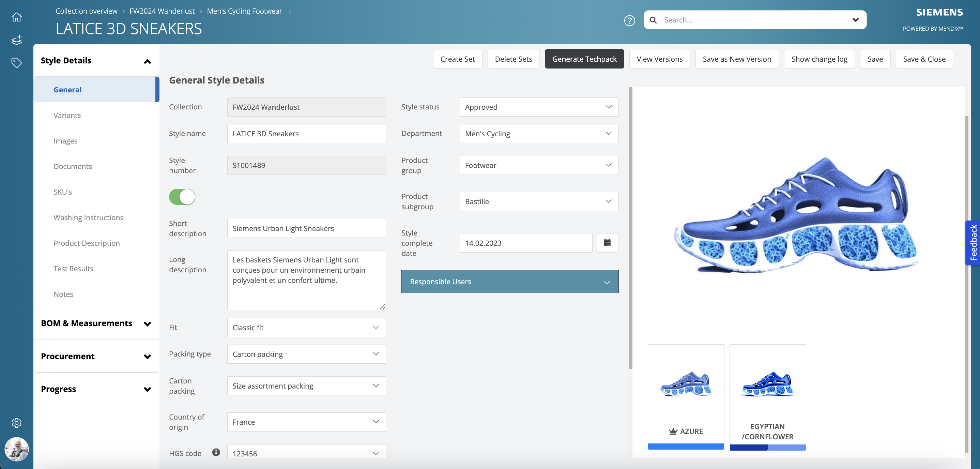The width and height of the screenshot is (980, 469).
Task: Go to Men's Cycling Footwear breadcrumb
Action: click(x=244, y=11)
